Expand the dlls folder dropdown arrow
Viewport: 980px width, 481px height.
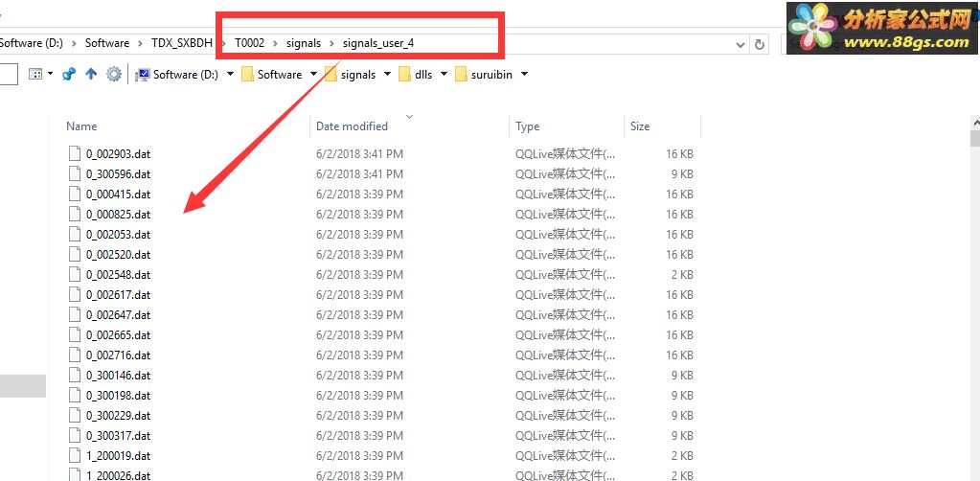click(x=444, y=75)
